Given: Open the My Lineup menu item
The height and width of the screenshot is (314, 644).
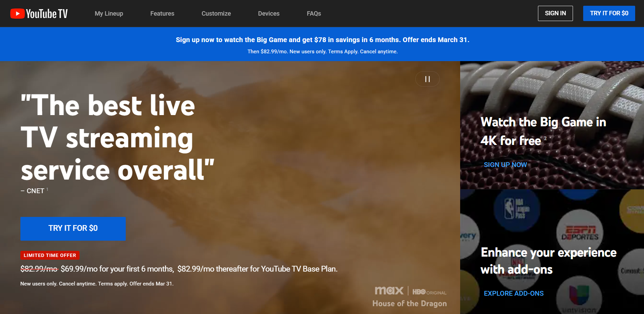Looking at the screenshot, I should tap(109, 14).
